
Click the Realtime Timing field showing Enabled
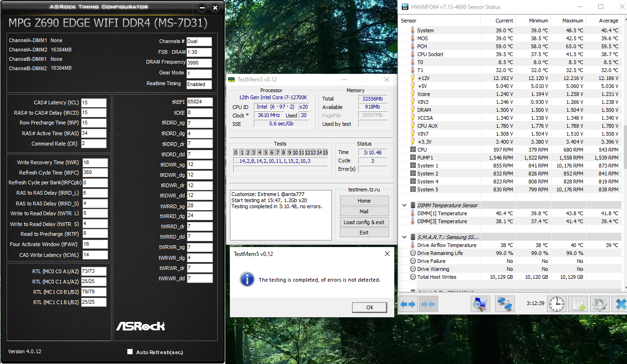(199, 85)
